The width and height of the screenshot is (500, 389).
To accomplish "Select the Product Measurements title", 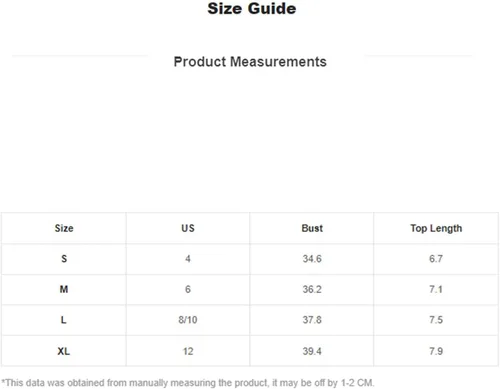I will [250, 62].
